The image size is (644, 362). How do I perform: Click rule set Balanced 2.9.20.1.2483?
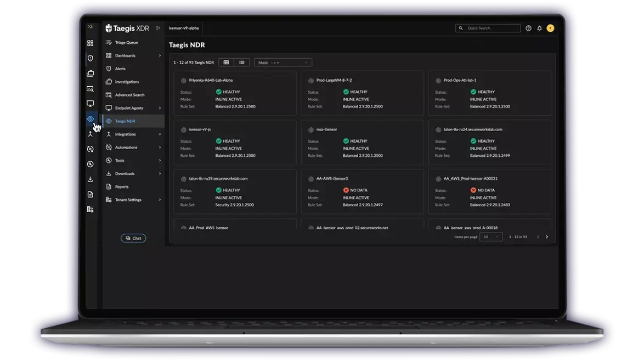coord(490,205)
